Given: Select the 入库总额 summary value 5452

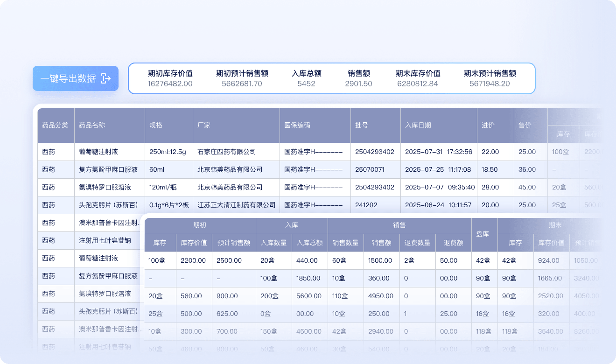Looking at the screenshot, I should (x=306, y=84).
